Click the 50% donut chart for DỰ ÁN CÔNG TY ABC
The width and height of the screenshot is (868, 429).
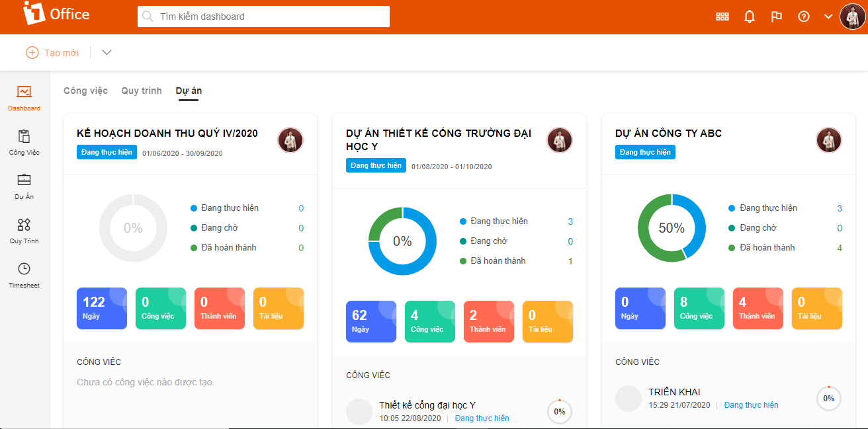point(672,228)
